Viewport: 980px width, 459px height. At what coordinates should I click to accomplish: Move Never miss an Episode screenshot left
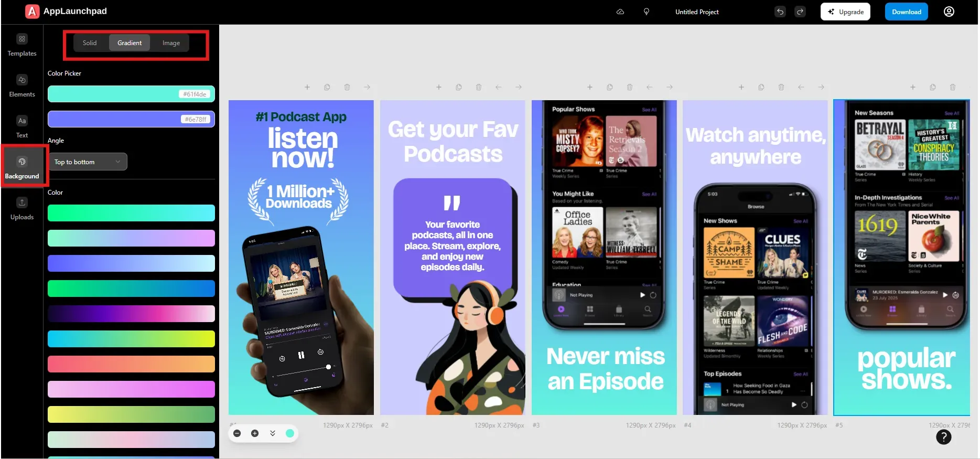650,87
